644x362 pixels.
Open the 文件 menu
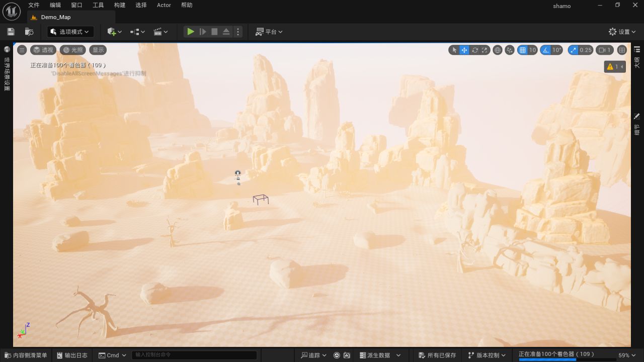pyautogui.click(x=34, y=5)
